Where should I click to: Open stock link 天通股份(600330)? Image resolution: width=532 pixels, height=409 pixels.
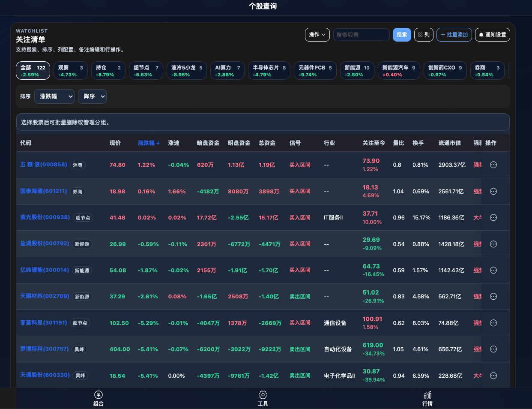coord(45,375)
